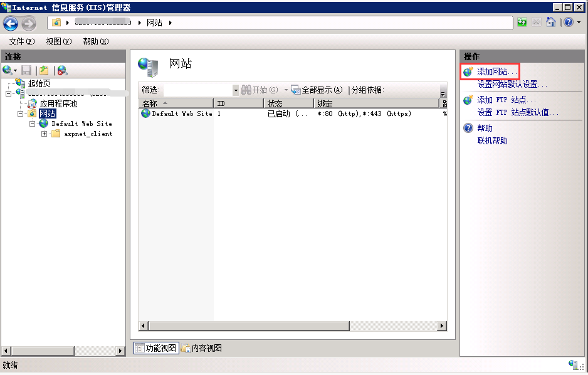Click the 添加网站... action link
The image size is (588, 375).
[498, 72]
